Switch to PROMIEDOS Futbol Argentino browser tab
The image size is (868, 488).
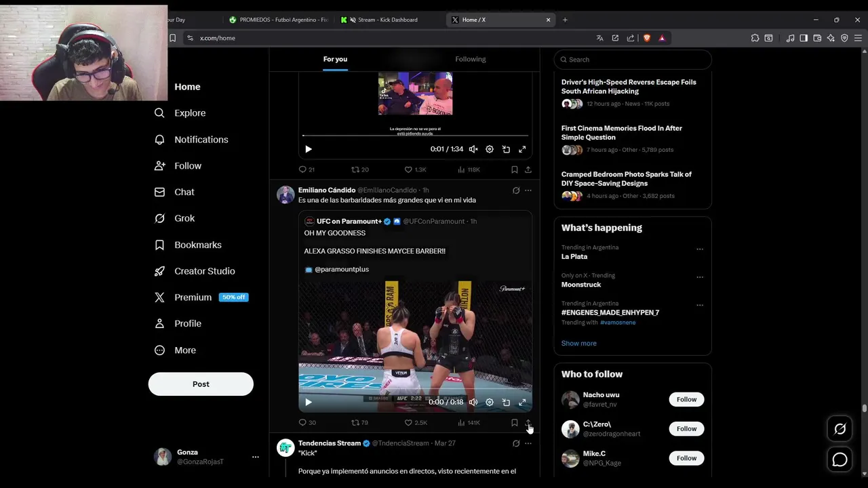[279, 20]
